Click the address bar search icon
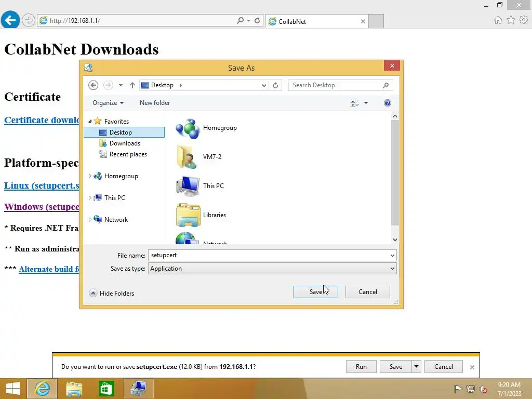 (240, 20)
